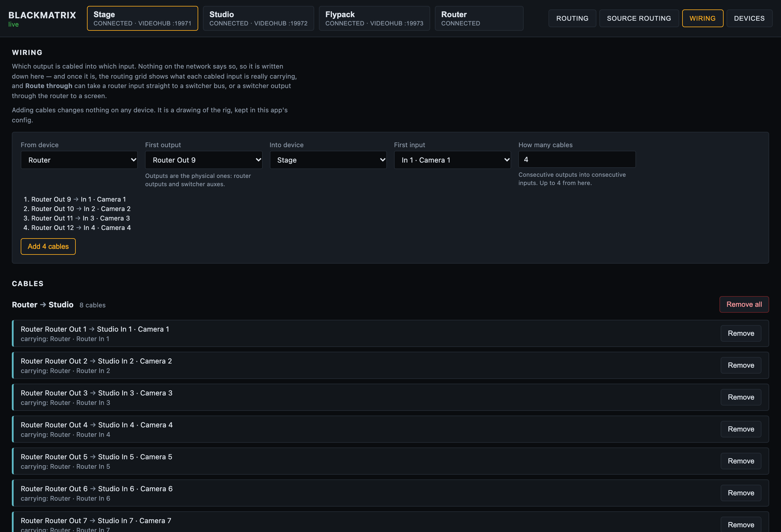Remove the Router Out 7 cable

pos(741,524)
